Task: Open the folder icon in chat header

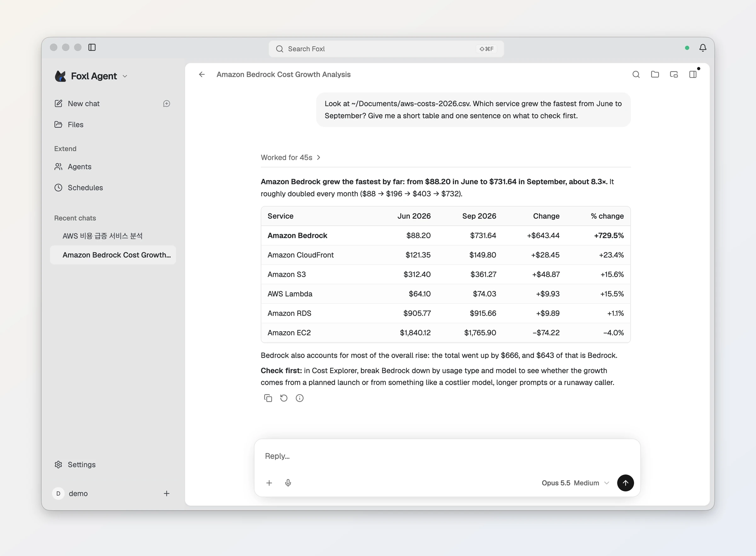Action: (655, 74)
